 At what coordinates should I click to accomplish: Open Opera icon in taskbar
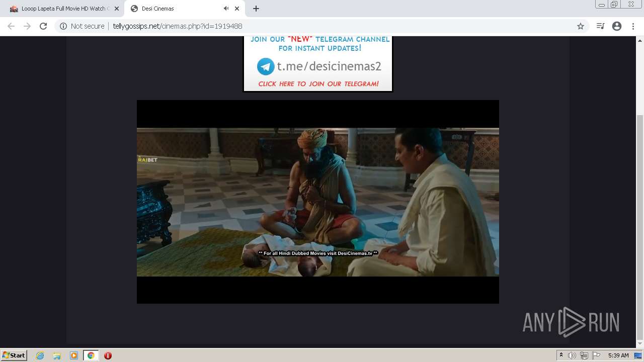click(x=108, y=355)
